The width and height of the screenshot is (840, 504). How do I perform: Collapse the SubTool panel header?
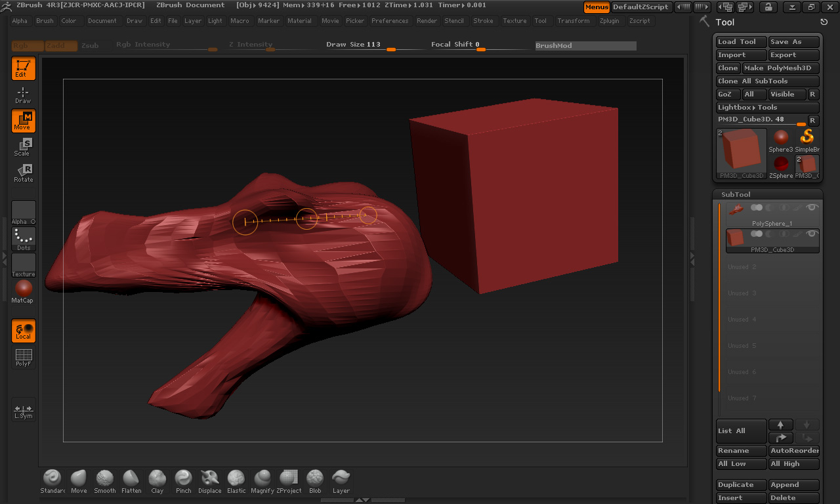pyautogui.click(x=736, y=194)
